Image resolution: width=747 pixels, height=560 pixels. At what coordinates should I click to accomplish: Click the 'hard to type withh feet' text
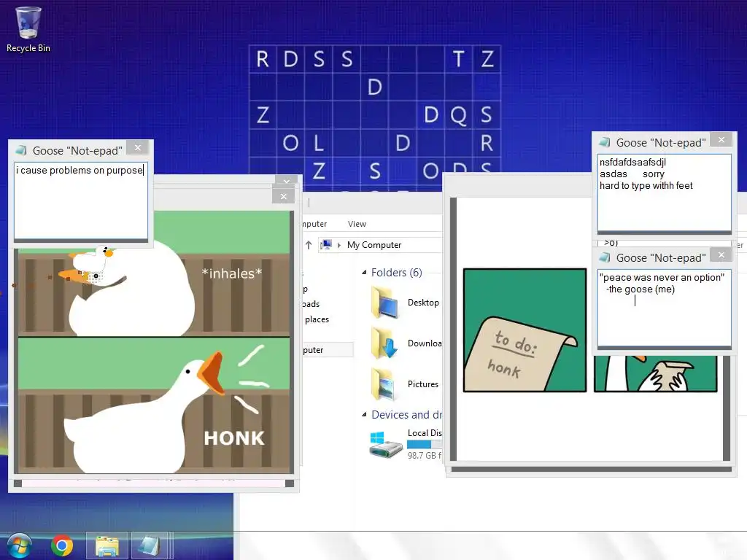pos(646,186)
